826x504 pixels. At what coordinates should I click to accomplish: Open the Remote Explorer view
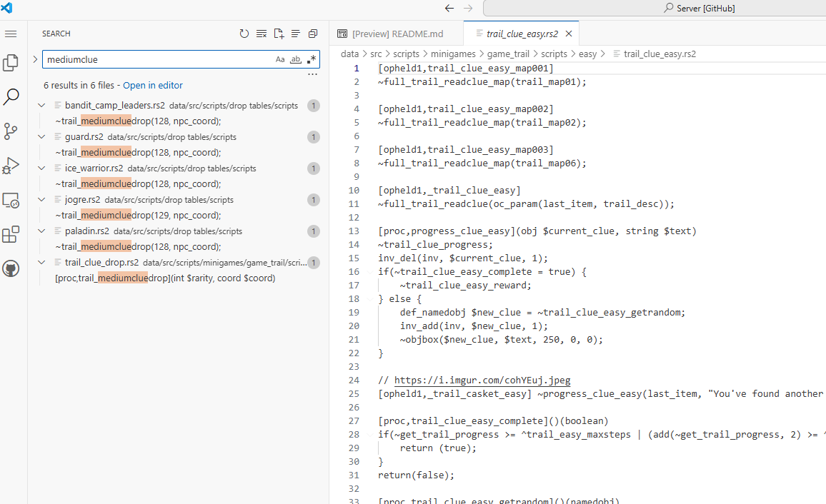[11, 200]
